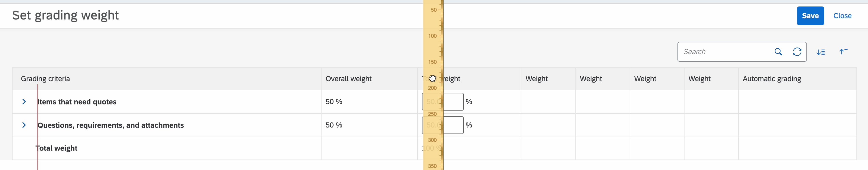Collapse the Items that need quotes criteria
This screenshot has width=868, height=170.
24,101
